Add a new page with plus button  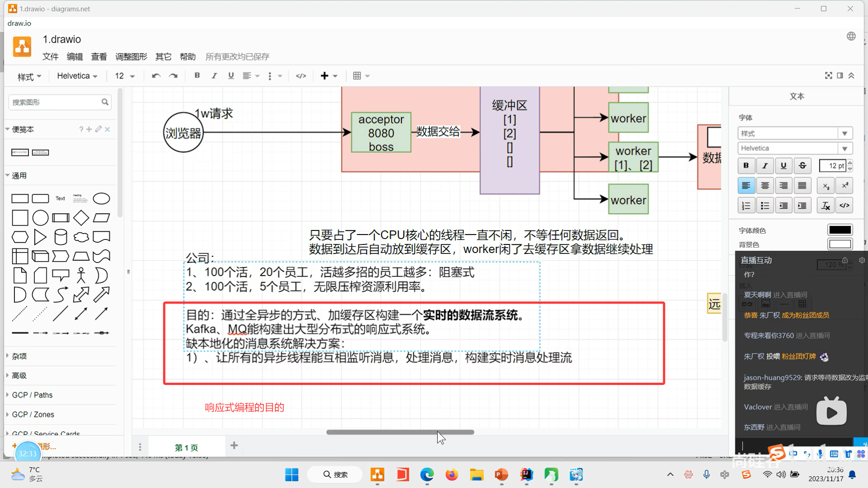234,446
